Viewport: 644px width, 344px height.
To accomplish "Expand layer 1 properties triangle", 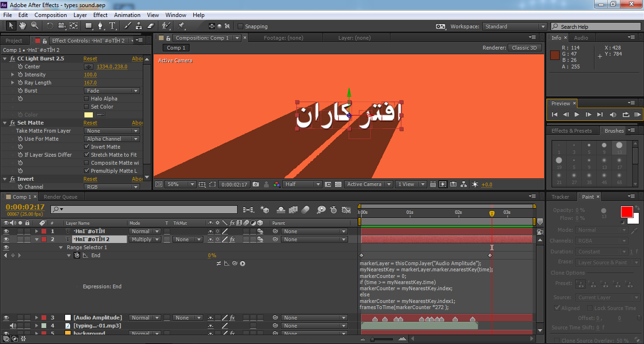I will click(37, 231).
